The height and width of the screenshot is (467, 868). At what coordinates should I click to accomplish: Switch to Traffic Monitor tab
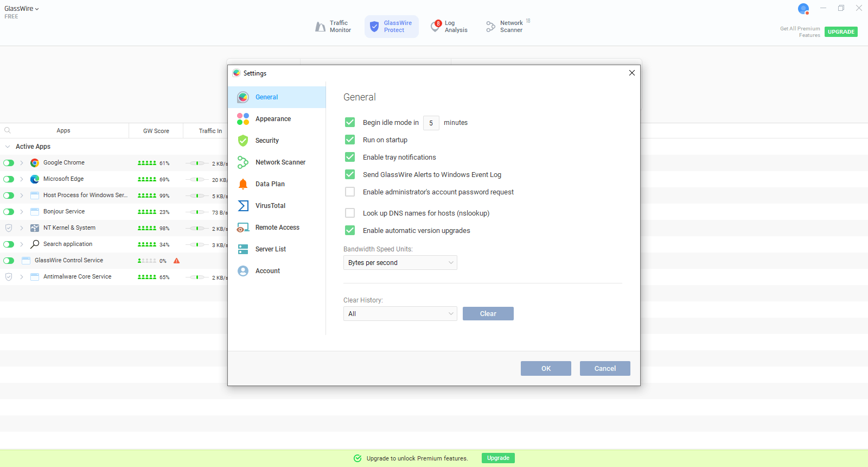pyautogui.click(x=333, y=27)
